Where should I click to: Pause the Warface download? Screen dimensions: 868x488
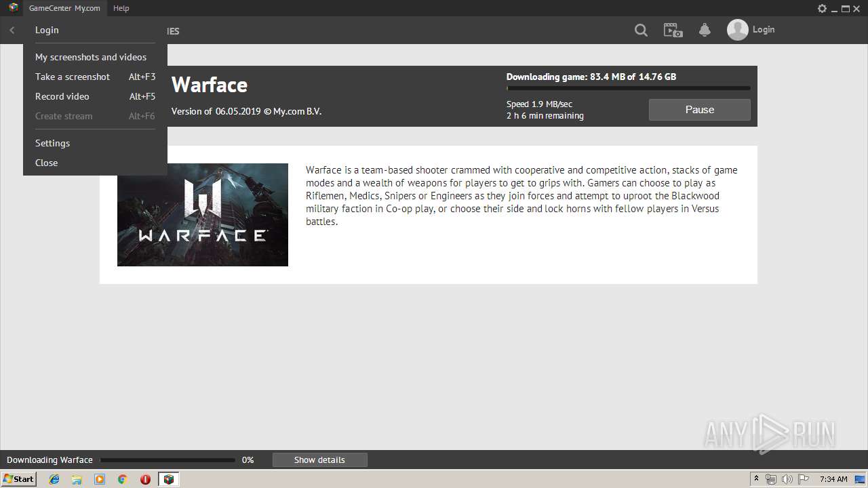pyautogui.click(x=699, y=110)
